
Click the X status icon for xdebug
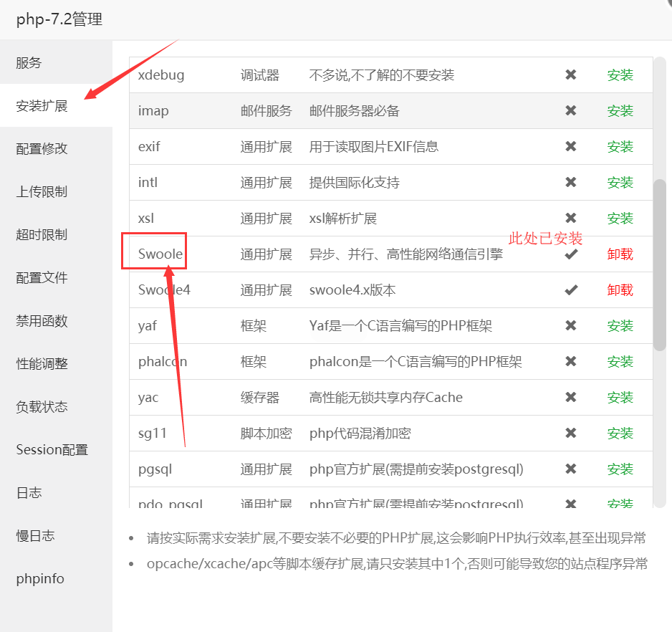[x=570, y=75]
